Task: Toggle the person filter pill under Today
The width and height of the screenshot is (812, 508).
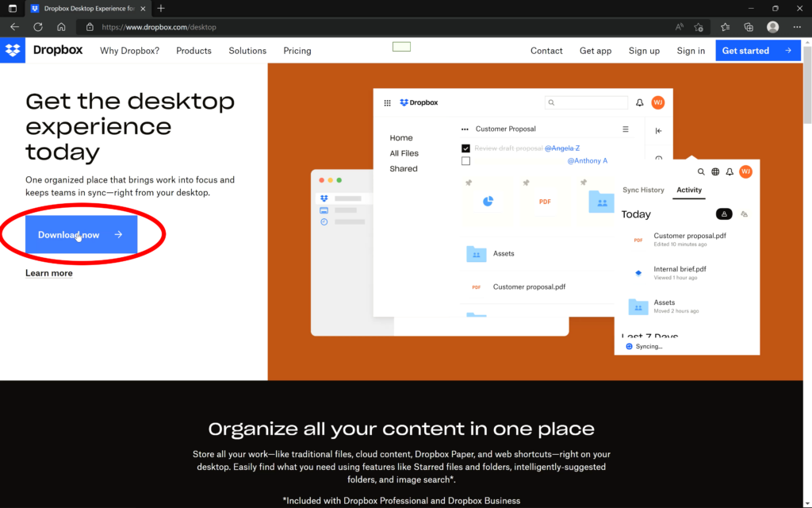Action: click(x=724, y=214)
